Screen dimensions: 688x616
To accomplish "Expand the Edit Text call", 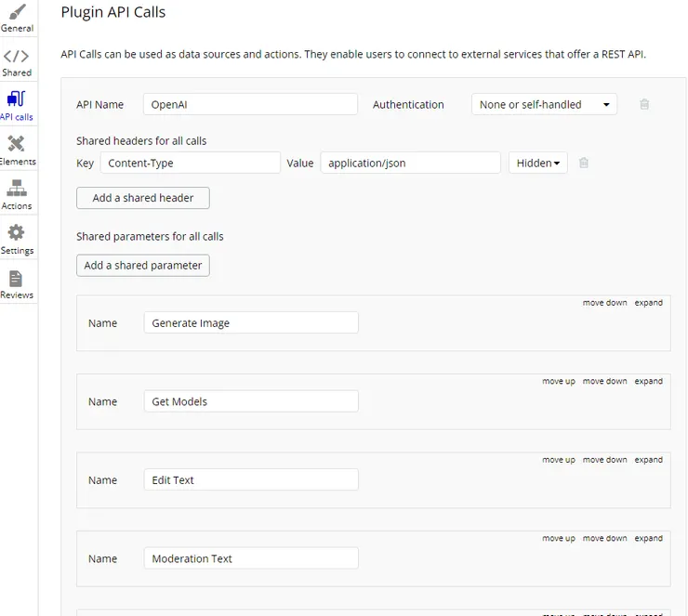I will click(x=649, y=460).
